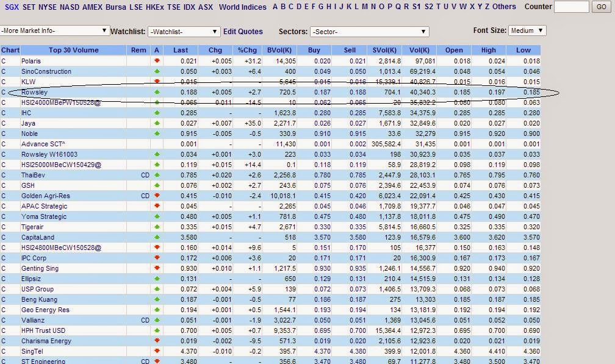Open chart C icon for IHC
Screen dimensions: 615x364
[4, 113]
